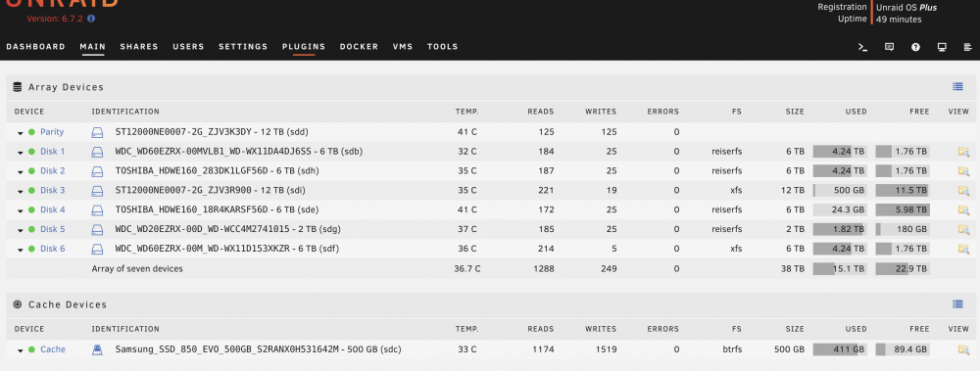Click the 'Array of seven devices' text

[x=137, y=269]
